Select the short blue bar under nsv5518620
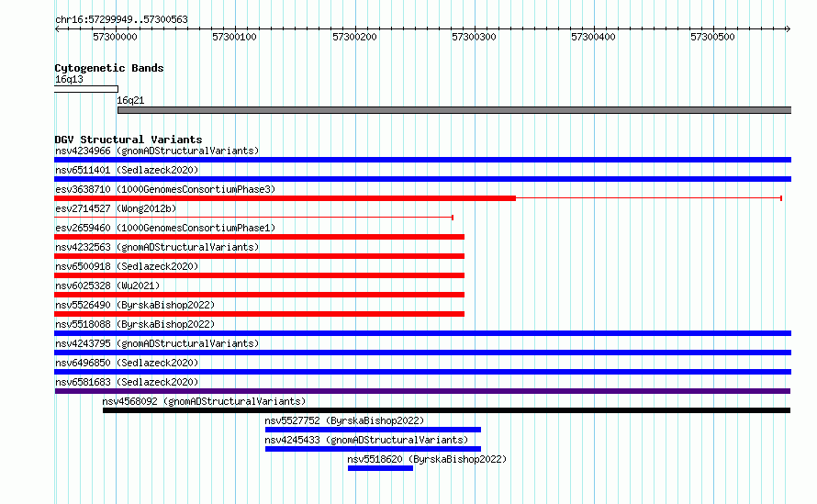The width and height of the screenshot is (817, 504). [380, 468]
